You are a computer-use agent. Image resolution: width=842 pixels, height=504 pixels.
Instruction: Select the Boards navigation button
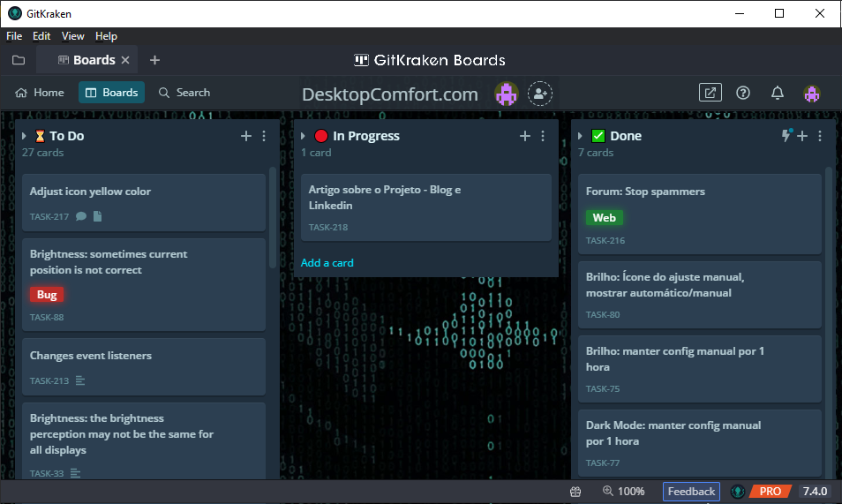click(x=112, y=93)
